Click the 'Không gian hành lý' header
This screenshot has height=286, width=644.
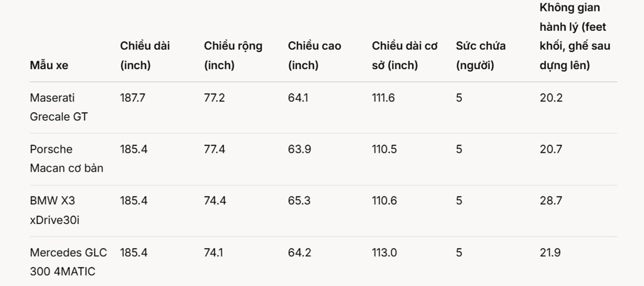point(574,36)
